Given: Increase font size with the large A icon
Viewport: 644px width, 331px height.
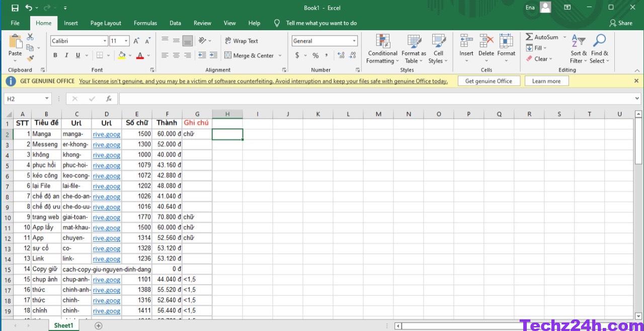Looking at the screenshot, I should pyautogui.click(x=136, y=41).
